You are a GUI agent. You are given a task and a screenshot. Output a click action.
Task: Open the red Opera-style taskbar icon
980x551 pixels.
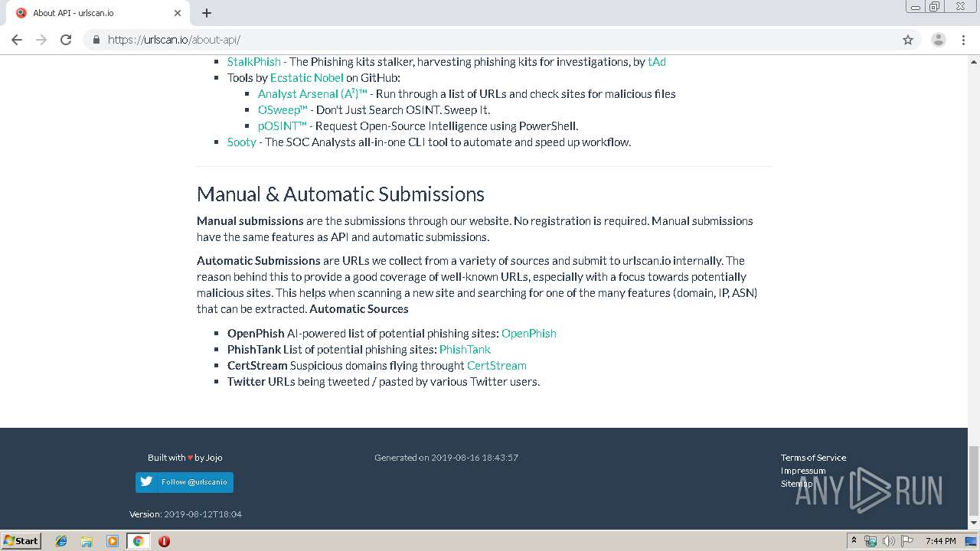[x=164, y=541]
